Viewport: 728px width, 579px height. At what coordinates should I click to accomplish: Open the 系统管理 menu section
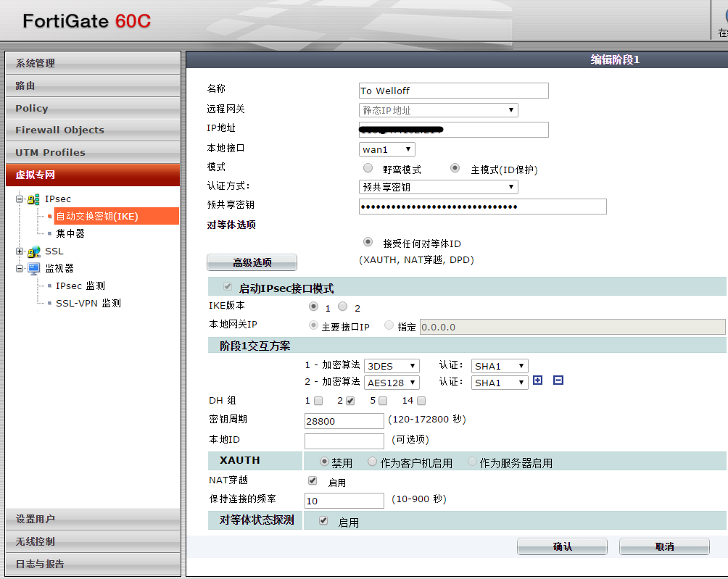click(93, 63)
